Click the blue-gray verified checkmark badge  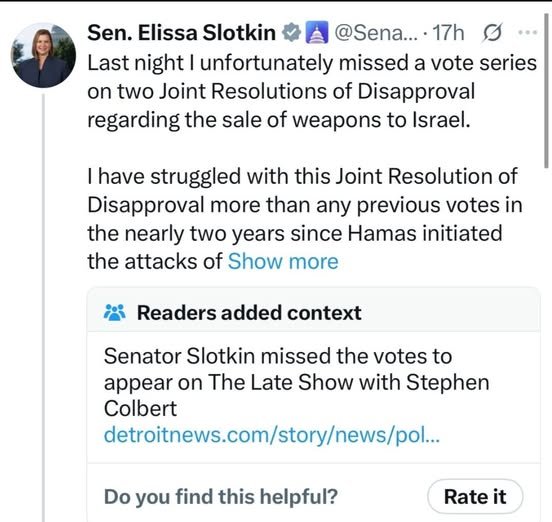[x=291, y=33]
